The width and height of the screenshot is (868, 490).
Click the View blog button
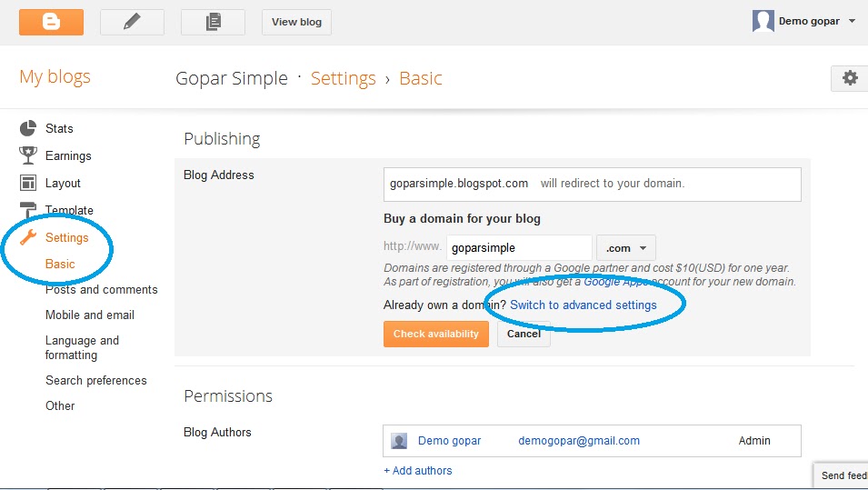[296, 22]
